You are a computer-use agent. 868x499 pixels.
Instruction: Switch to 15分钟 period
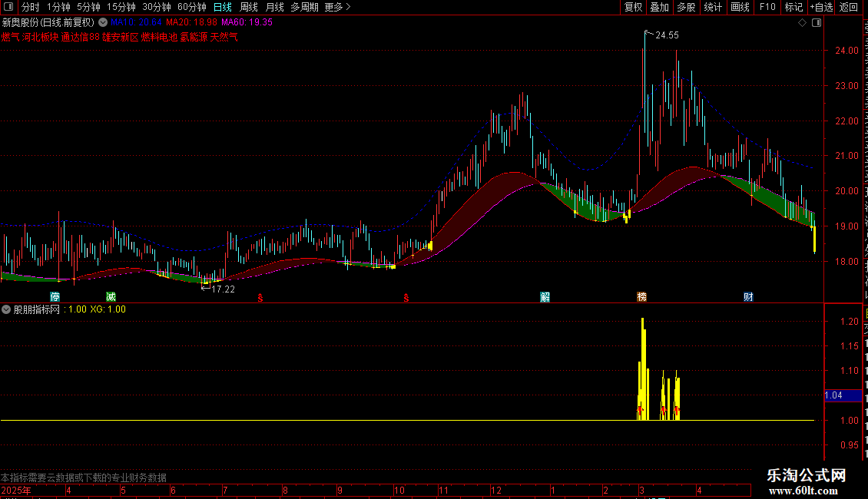121,7
